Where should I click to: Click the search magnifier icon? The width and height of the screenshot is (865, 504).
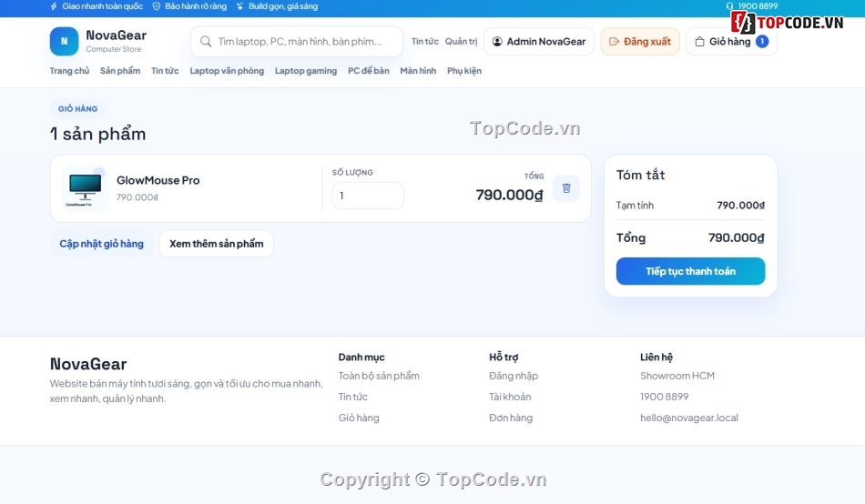pos(206,41)
